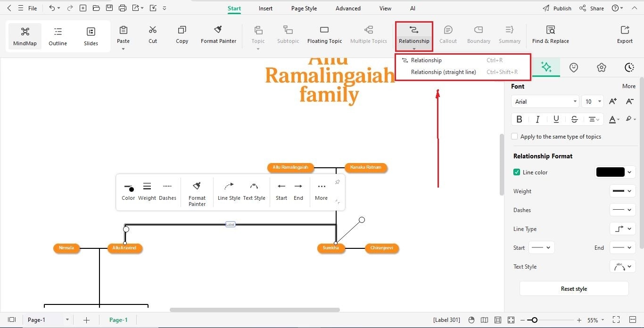Open Find & Replace tool
Screen dimensions: 644x328
pos(550,35)
